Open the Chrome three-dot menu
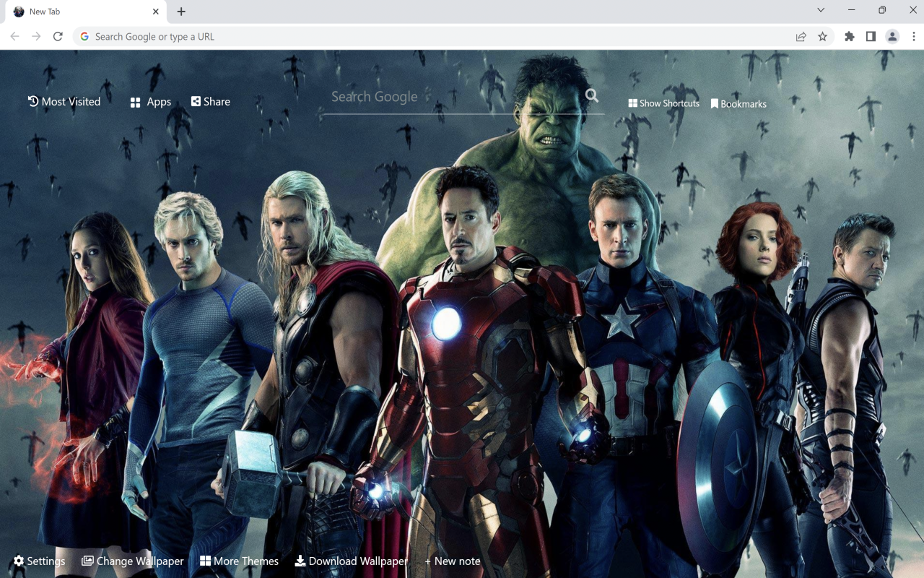This screenshot has height=578, width=924. 914,36
